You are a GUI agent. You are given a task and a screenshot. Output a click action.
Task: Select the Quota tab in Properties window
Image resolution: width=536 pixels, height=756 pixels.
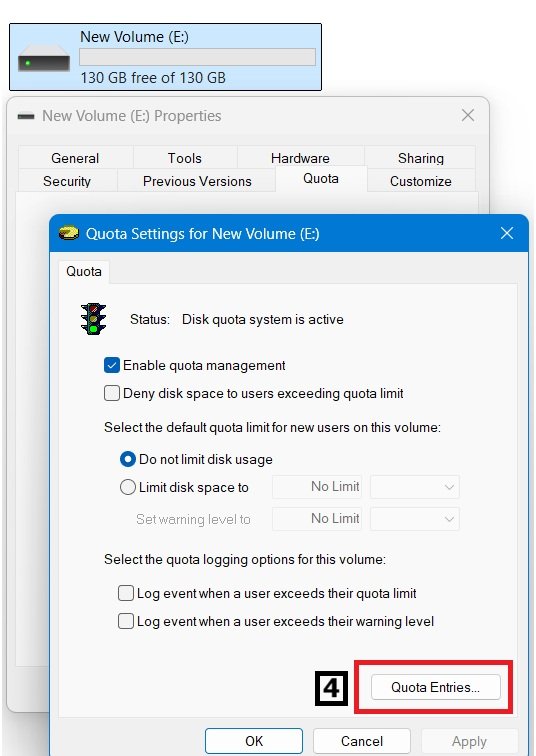(321, 179)
